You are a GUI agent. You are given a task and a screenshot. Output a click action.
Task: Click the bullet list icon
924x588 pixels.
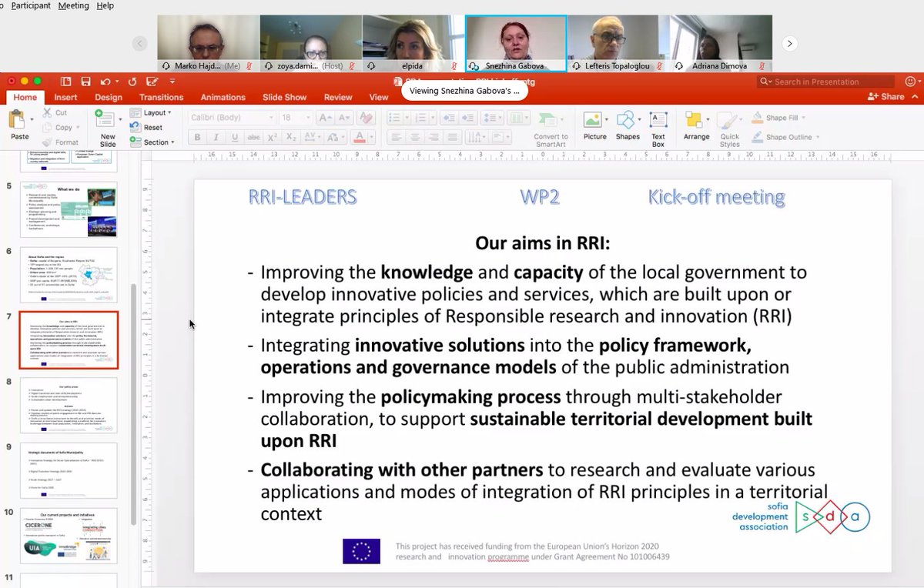pyautogui.click(x=393, y=118)
